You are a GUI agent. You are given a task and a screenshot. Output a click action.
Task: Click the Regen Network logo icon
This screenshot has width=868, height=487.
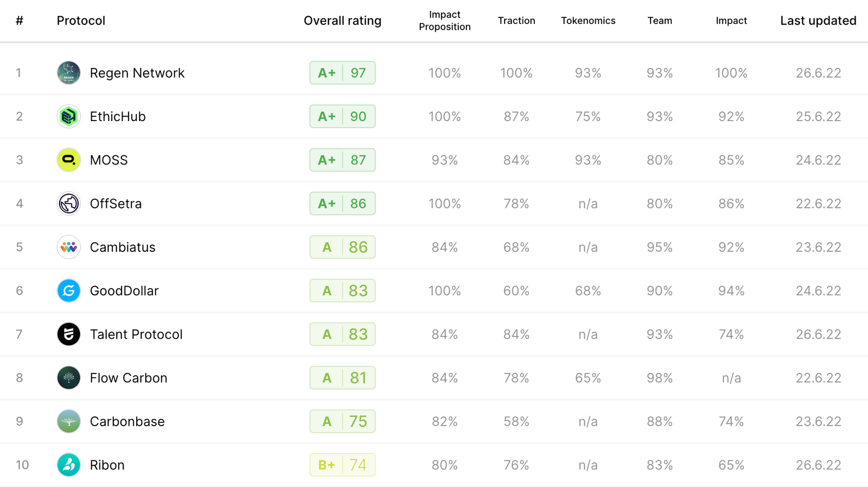pos(69,73)
